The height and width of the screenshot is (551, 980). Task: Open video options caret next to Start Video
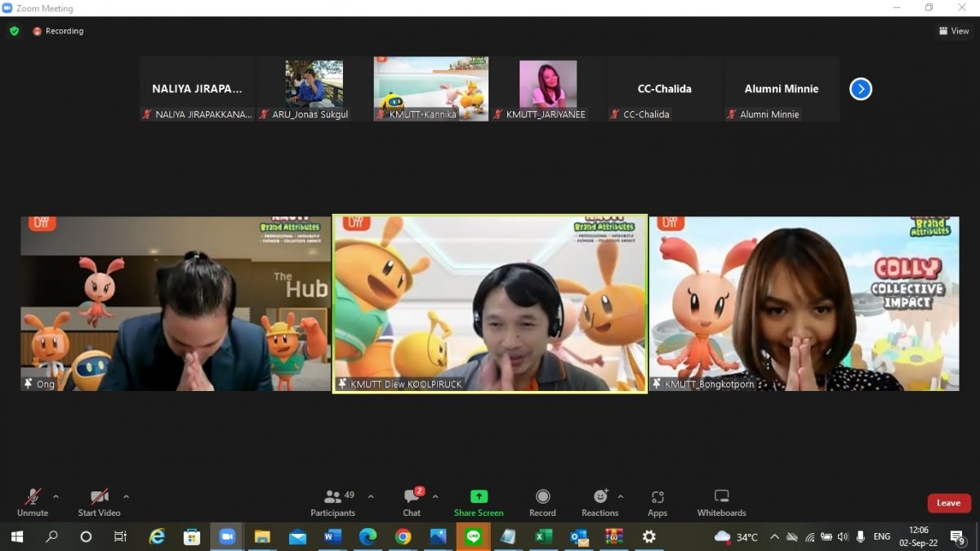click(126, 496)
